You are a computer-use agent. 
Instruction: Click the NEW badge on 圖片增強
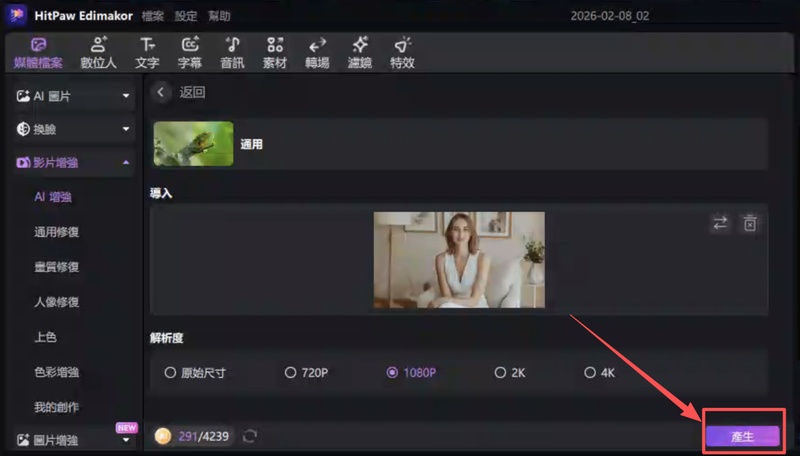pyautogui.click(x=126, y=427)
